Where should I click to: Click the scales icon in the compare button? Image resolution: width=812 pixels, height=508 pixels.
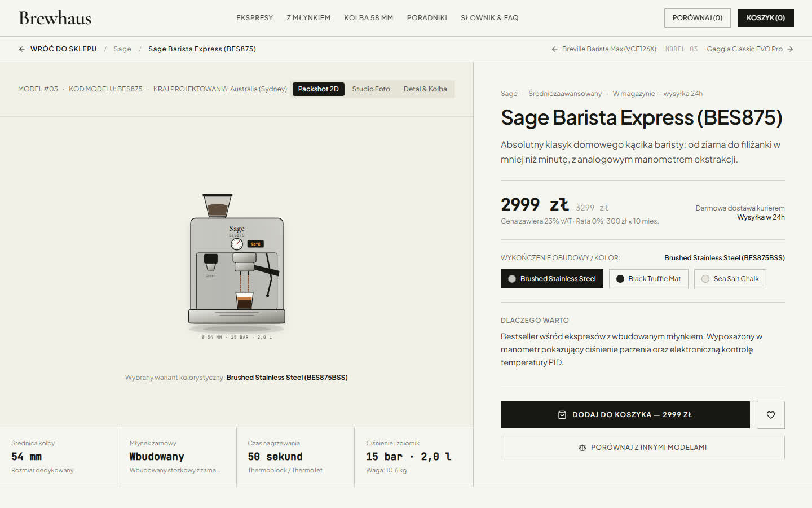click(x=582, y=448)
